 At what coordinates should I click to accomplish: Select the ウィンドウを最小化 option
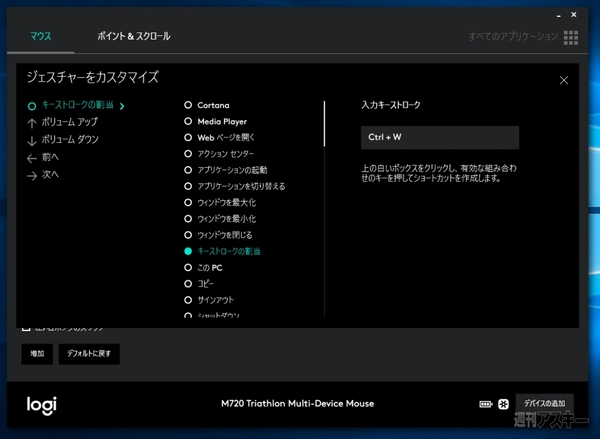(220, 219)
